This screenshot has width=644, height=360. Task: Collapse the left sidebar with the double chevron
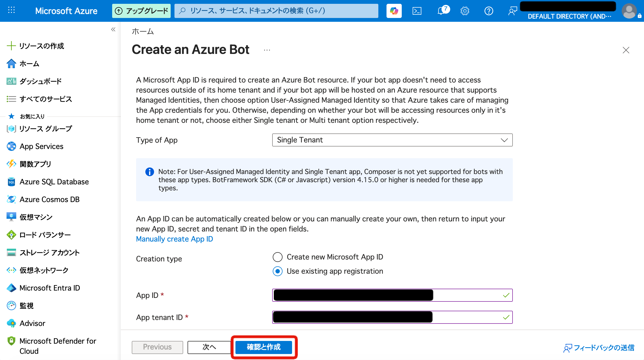(113, 29)
